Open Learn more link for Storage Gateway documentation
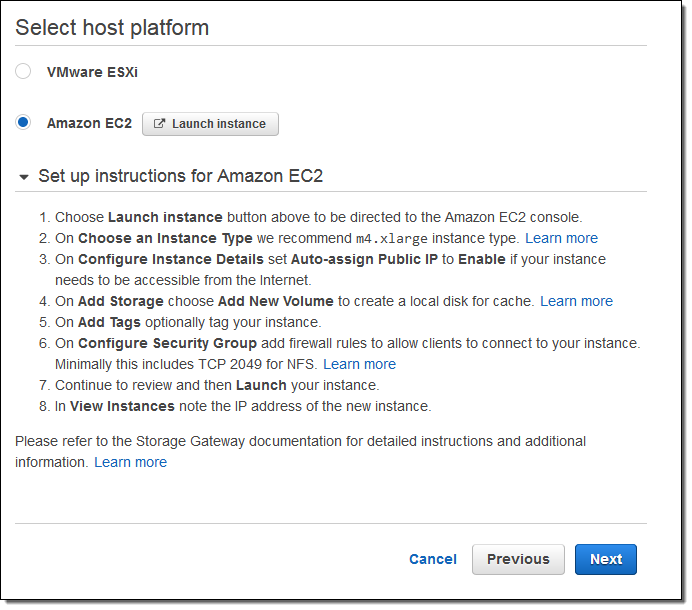 pyautogui.click(x=130, y=462)
